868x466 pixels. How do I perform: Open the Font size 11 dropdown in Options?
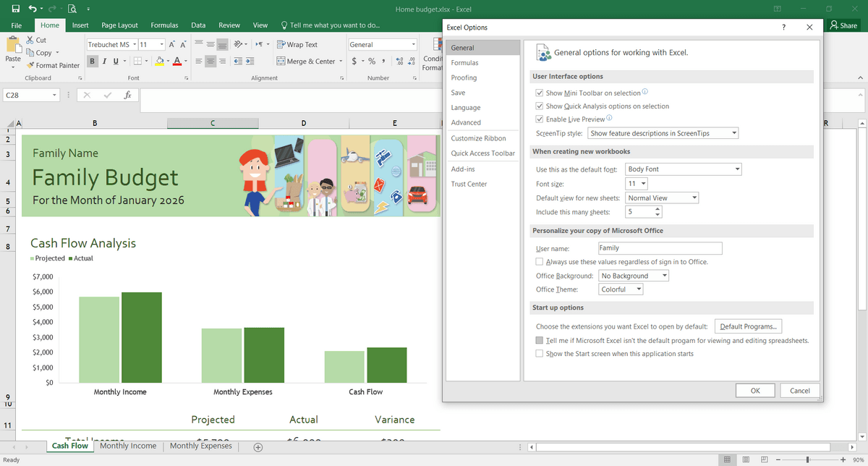[637, 184]
